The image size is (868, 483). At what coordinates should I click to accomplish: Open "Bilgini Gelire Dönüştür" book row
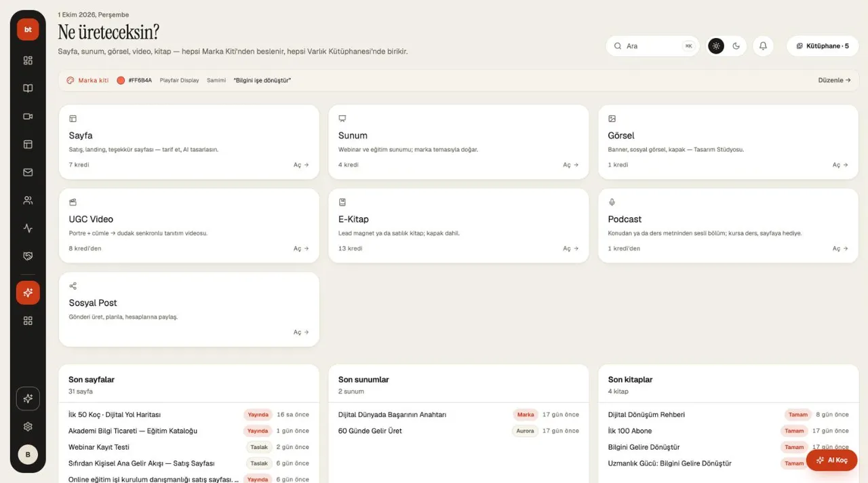728,447
